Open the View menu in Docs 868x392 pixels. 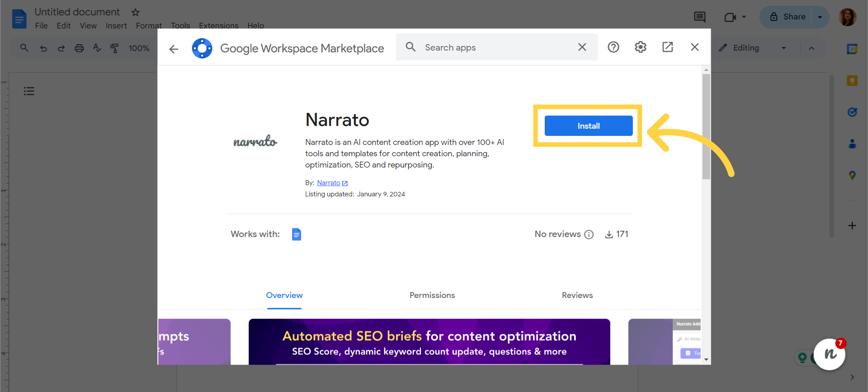click(88, 26)
